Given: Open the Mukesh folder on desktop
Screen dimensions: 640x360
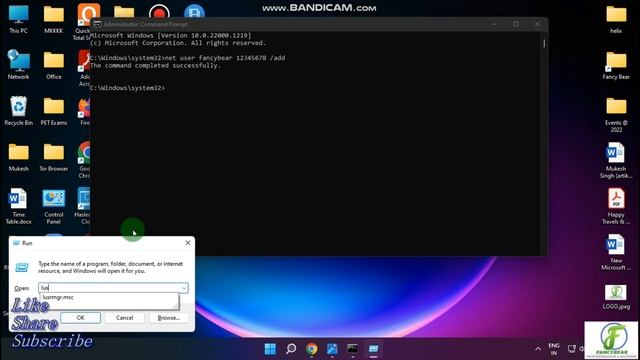Looking at the screenshot, I should [18, 157].
